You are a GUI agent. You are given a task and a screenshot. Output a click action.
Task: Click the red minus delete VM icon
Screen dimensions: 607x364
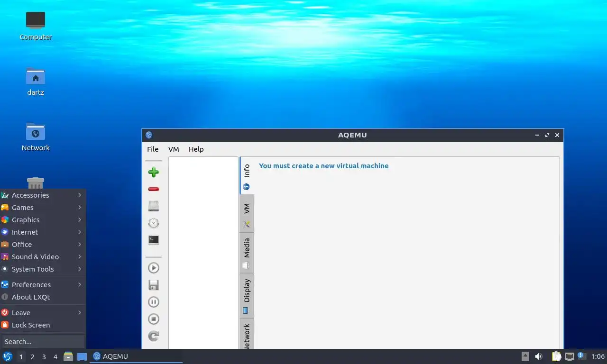(153, 189)
